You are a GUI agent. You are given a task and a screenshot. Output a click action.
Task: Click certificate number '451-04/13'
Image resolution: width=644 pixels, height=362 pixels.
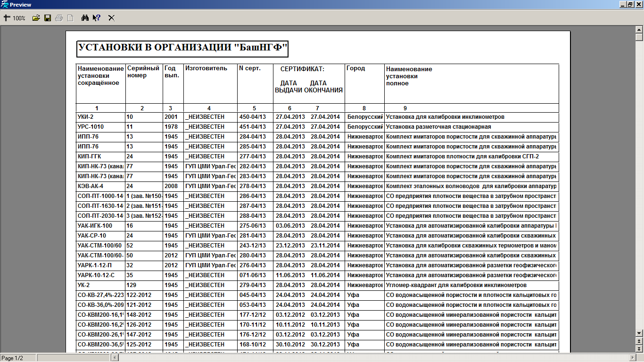(x=253, y=127)
